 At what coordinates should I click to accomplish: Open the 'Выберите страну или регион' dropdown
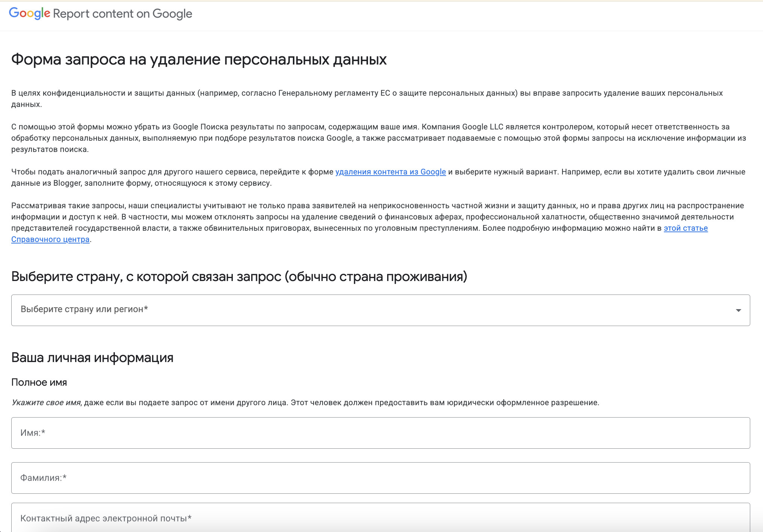coord(375,310)
